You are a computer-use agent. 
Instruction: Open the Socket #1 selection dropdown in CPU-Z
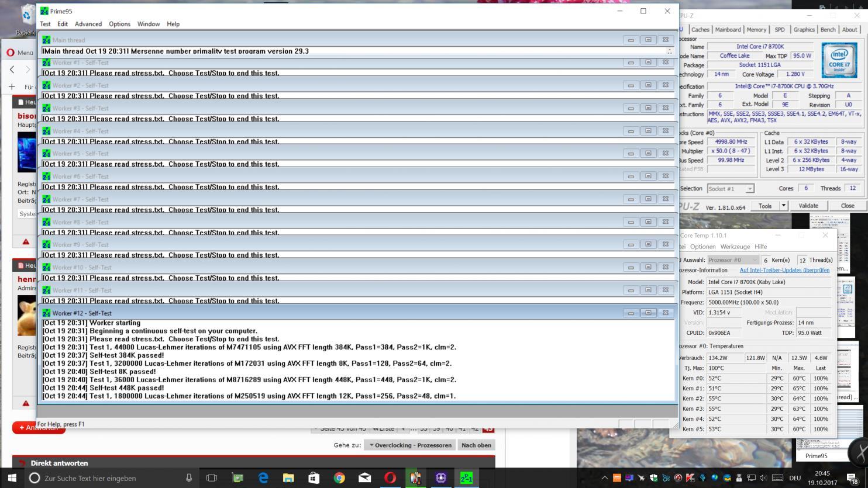point(731,189)
